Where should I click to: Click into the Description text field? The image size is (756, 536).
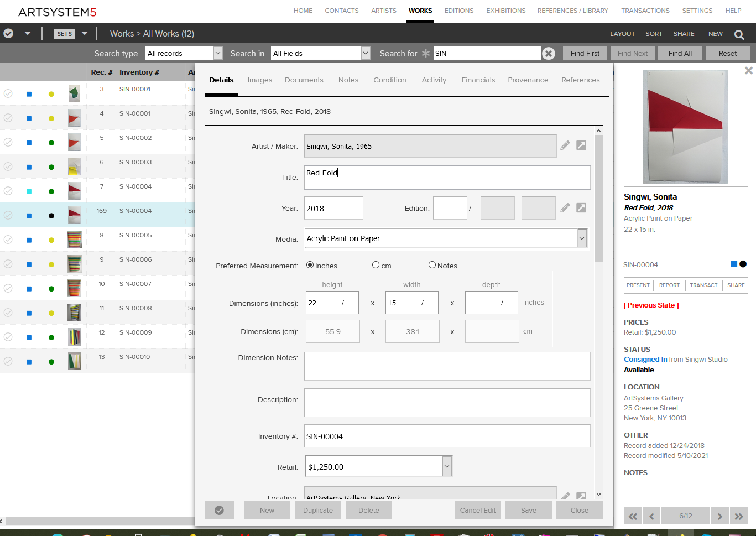(447, 403)
